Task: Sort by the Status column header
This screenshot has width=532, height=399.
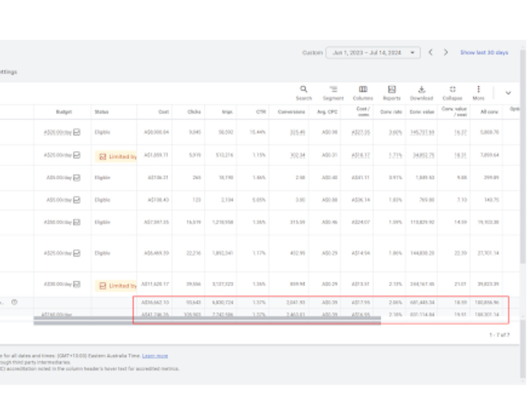Action: (x=102, y=112)
